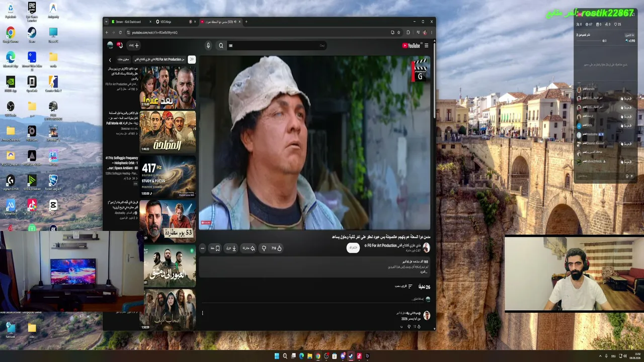
Task: Click the main video player frame
Action: pos(314,143)
